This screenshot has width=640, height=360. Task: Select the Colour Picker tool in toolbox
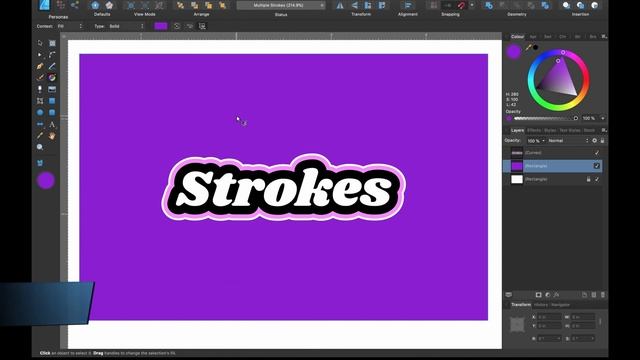point(40,136)
